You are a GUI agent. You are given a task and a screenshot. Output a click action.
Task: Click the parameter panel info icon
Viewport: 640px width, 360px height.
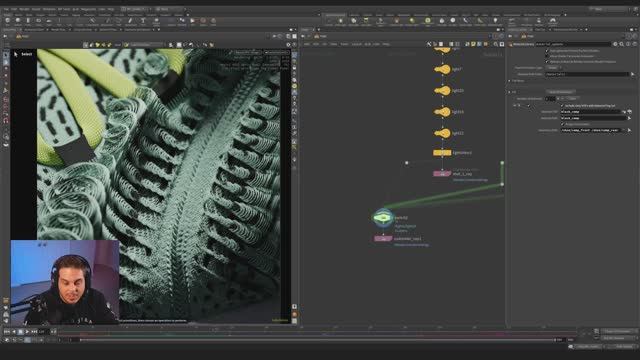(x=628, y=44)
